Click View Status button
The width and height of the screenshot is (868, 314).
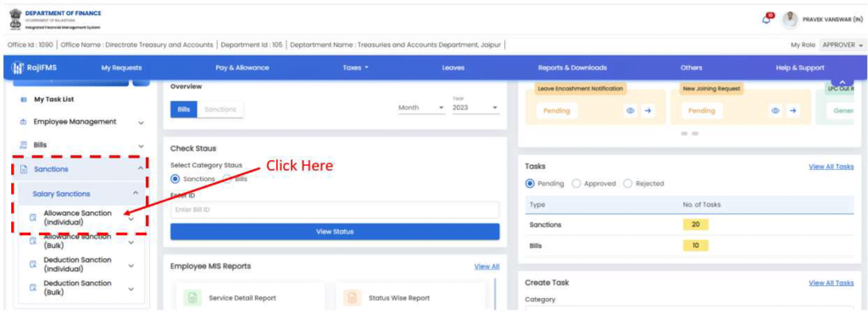coord(335,232)
